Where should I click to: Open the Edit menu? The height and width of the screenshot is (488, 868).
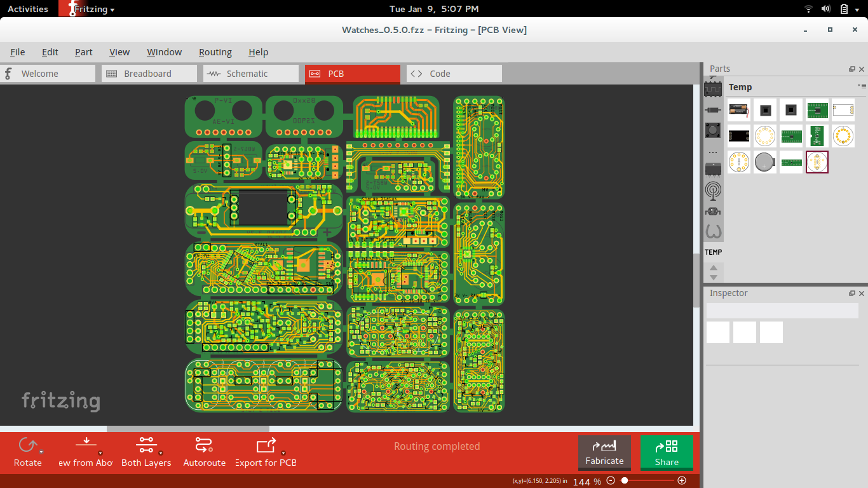[x=50, y=52]
